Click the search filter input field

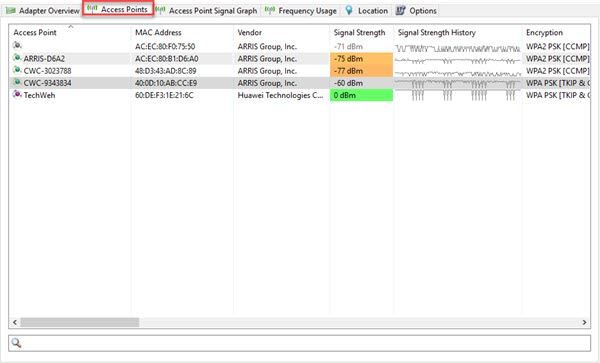[x=300, y=343]
